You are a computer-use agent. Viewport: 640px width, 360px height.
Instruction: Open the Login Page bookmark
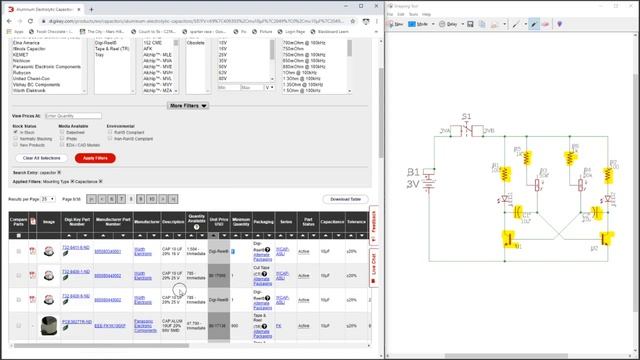(291, 31)
